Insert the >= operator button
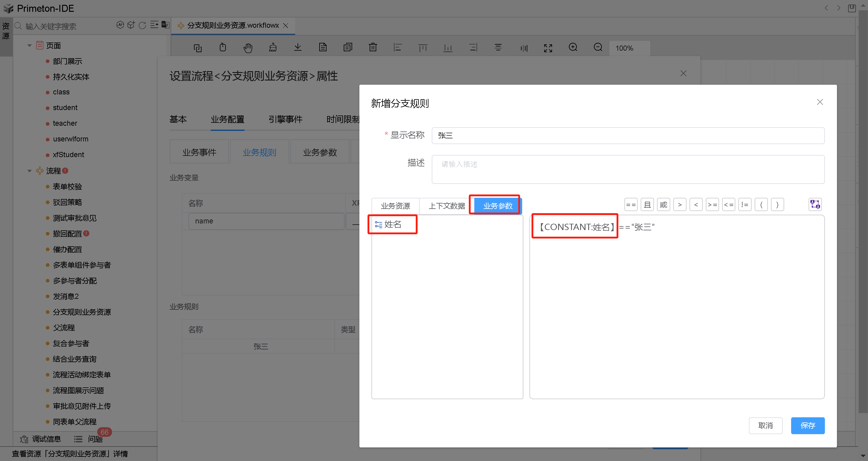868x461 pixels. [x=712, y=204]
